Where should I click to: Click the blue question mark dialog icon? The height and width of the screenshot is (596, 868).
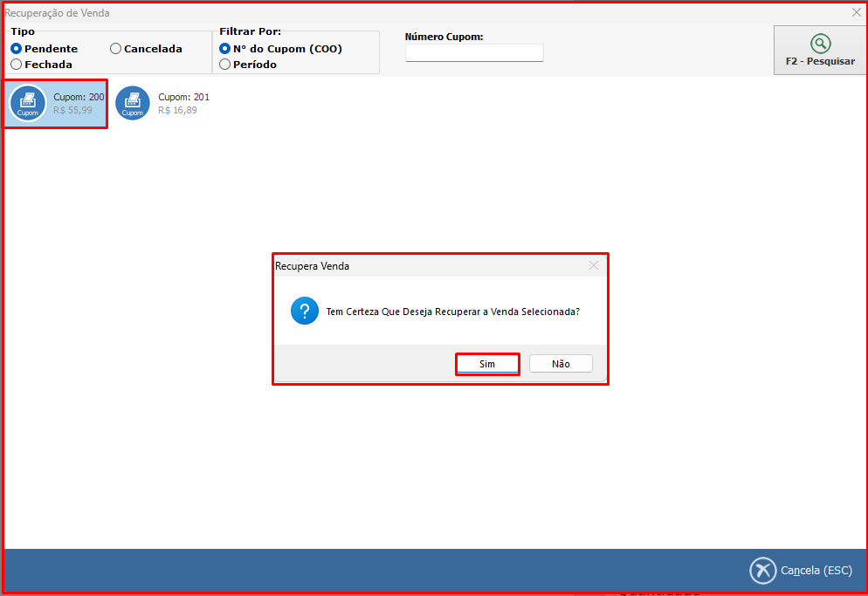304,311
